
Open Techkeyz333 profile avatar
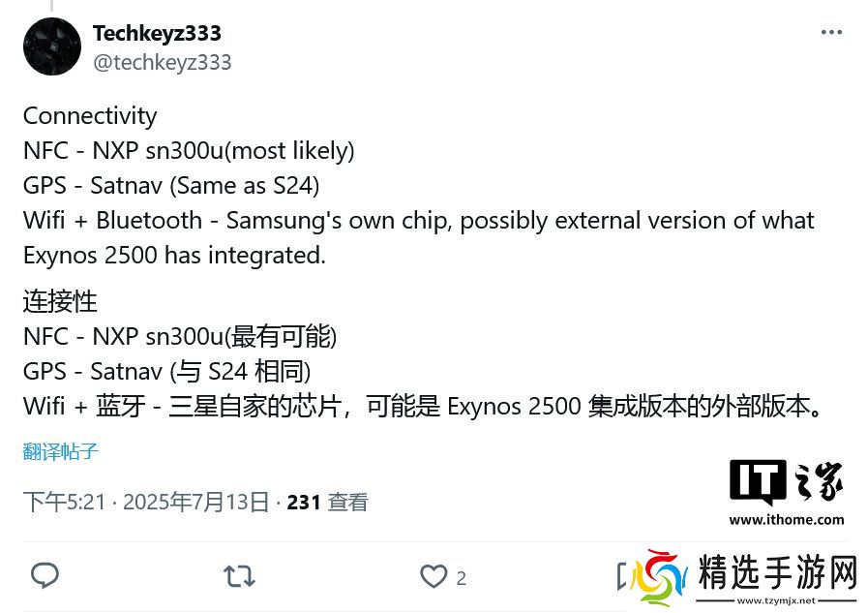52,46
